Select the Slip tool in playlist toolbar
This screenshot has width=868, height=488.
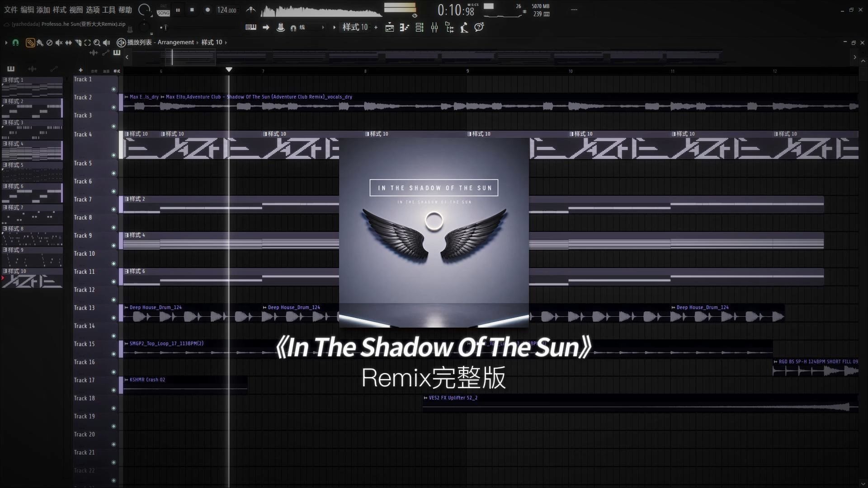(68, 42)
